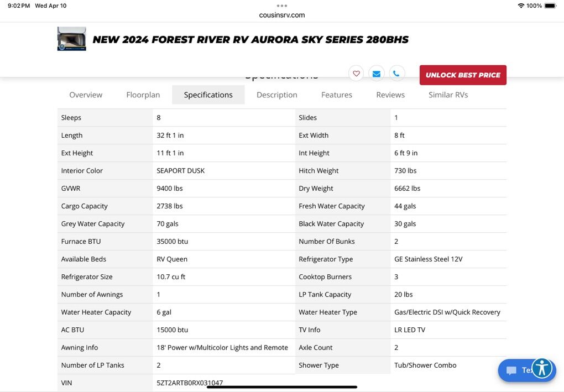Screen dimensions: 564x392
Task: Show the Features tab
Action: coord(337,95)
